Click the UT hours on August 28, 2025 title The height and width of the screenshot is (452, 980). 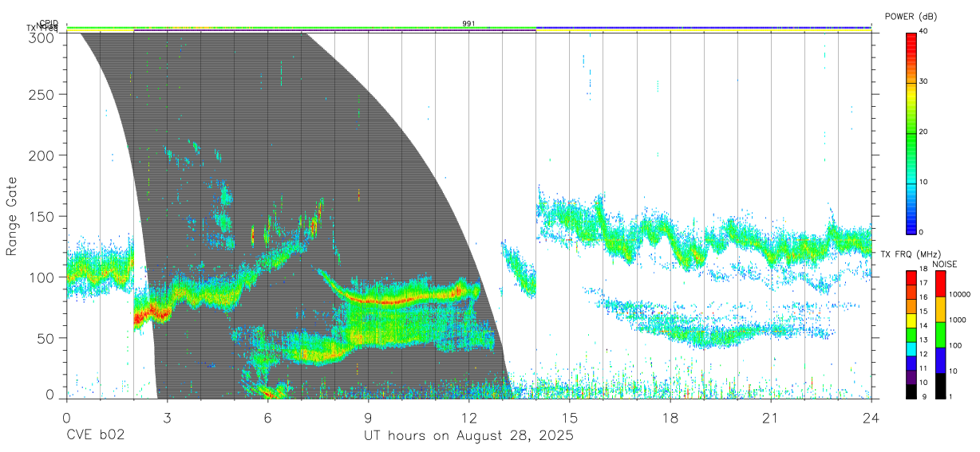coord(468,436)
